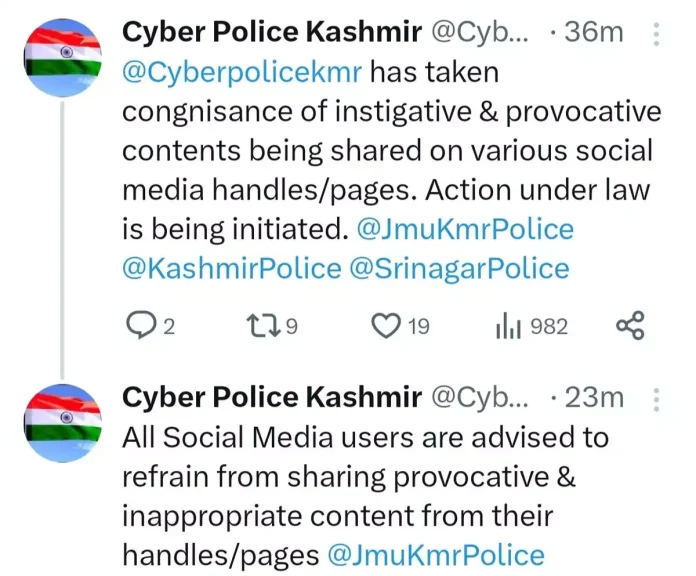Open more options on second tweet
The image size is (696, 576).
point(656,398)
